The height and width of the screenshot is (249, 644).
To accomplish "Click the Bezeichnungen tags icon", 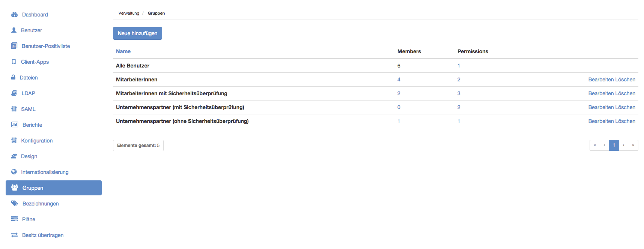I will (15, 204).
